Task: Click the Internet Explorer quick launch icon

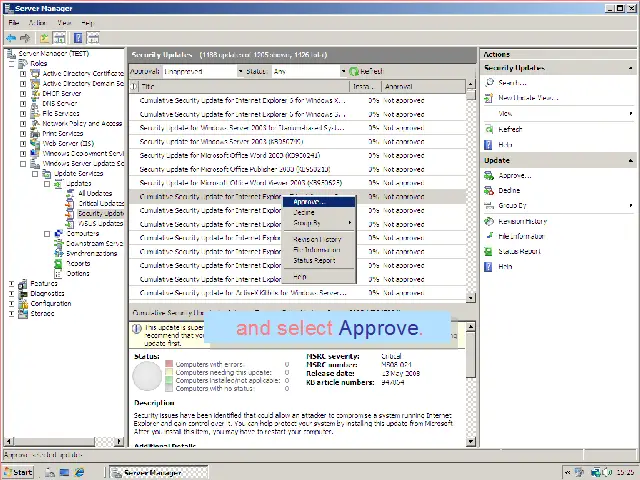Action: [x=79, y=472]
